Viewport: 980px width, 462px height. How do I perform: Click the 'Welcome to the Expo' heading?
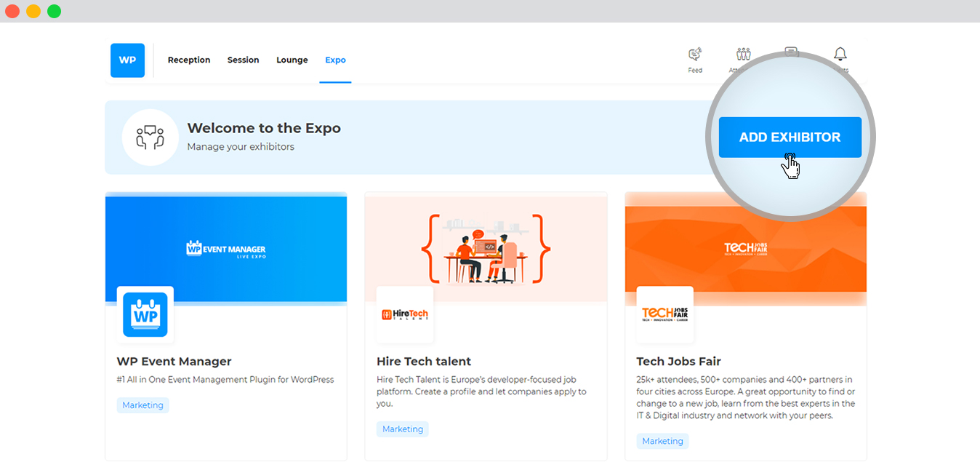click(x=264, y=128)
